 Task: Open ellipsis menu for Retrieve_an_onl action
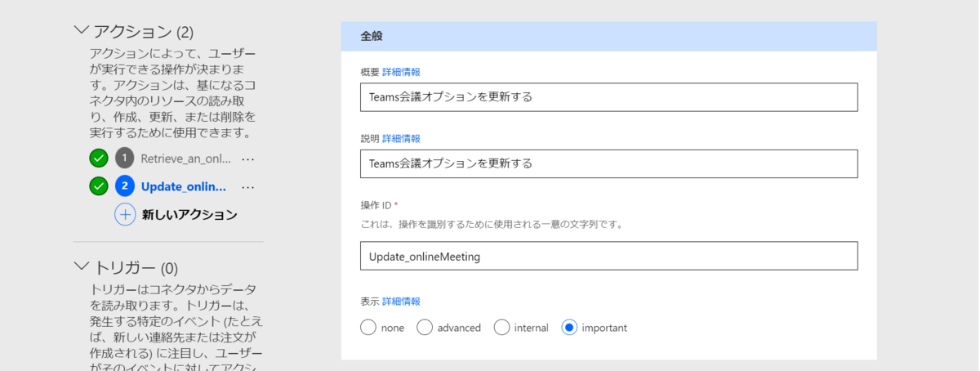[x=248, y=159]
